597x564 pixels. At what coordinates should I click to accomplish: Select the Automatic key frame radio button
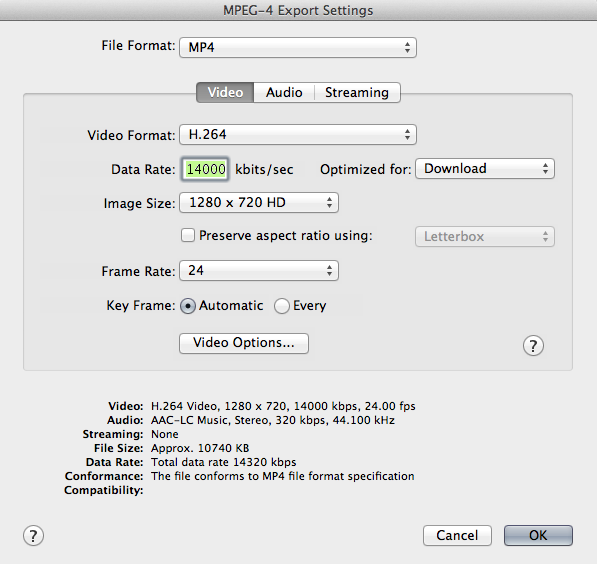pos(188,306)
